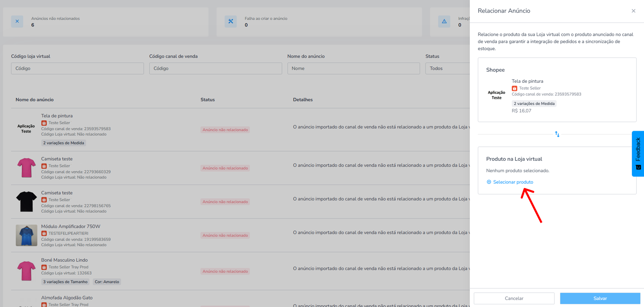Click the black Camiseta teste thumbnail
The image size is (644, 307).
pyautogui.click(x=27, y=201)
